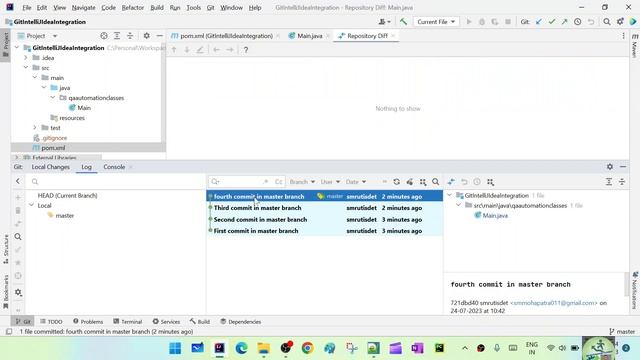This screenshot has width=640, height=360.
Task: Open Git tool window settings gear
Action: tap(610, 167)
